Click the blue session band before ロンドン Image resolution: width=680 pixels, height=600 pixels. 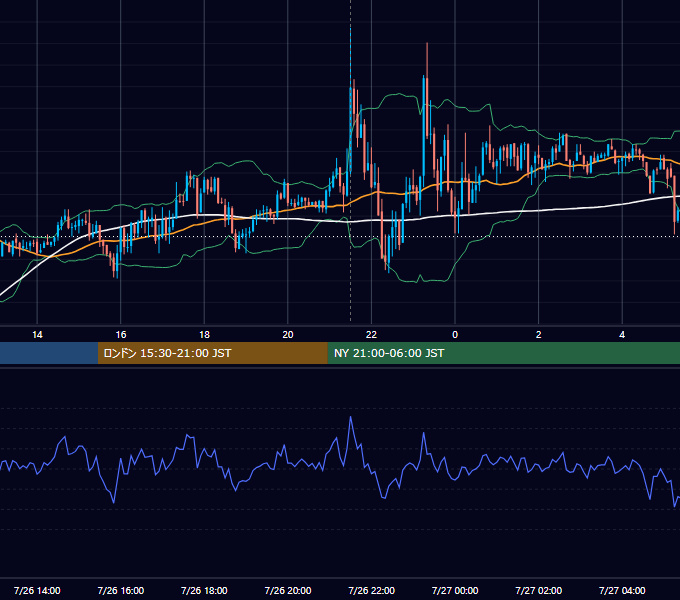click(49, 353)
